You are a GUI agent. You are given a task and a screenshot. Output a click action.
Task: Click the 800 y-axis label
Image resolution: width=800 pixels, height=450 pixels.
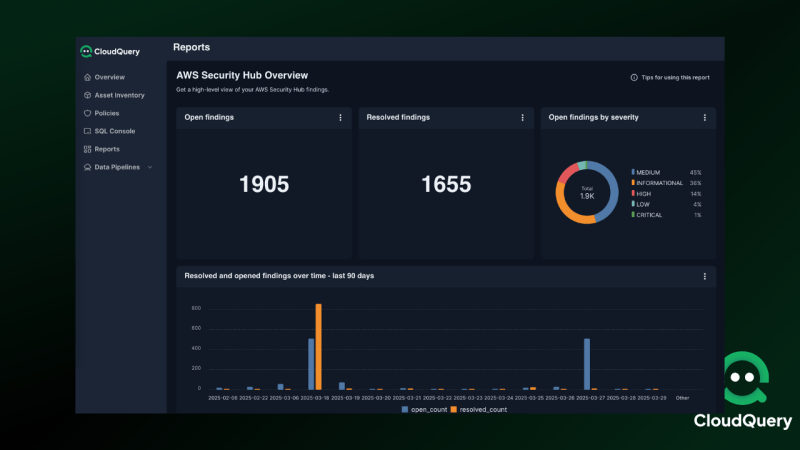(x=196, y=308)
